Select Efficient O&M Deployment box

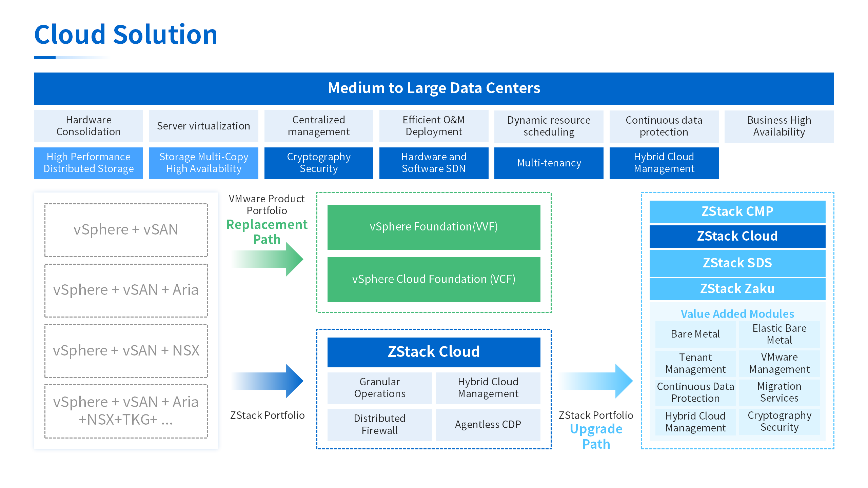(x=434, y=126)
